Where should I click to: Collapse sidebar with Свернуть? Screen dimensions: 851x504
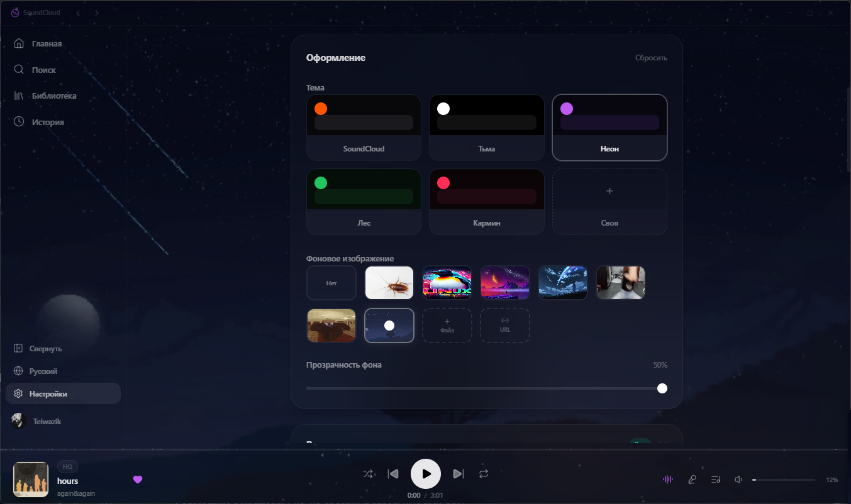click(63, 348)
